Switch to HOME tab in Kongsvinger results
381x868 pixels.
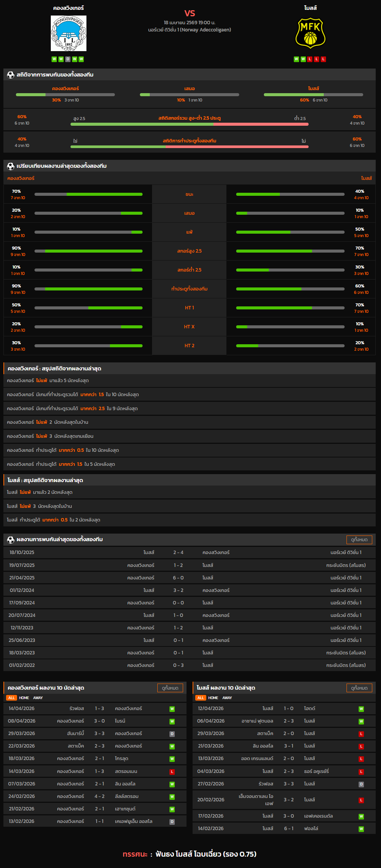point(24,698)
